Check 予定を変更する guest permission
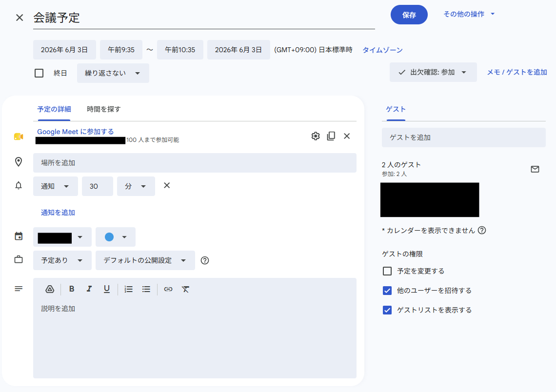Image resolution: width=556 pixels, height=392 pixels. [387, 271]
